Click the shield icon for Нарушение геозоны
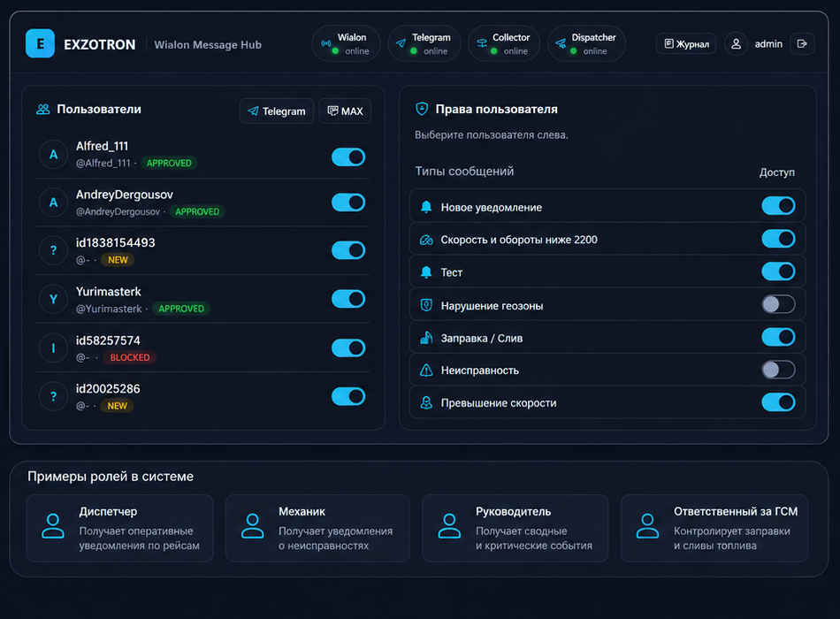 pyautogui.click(x=426, y=305)
